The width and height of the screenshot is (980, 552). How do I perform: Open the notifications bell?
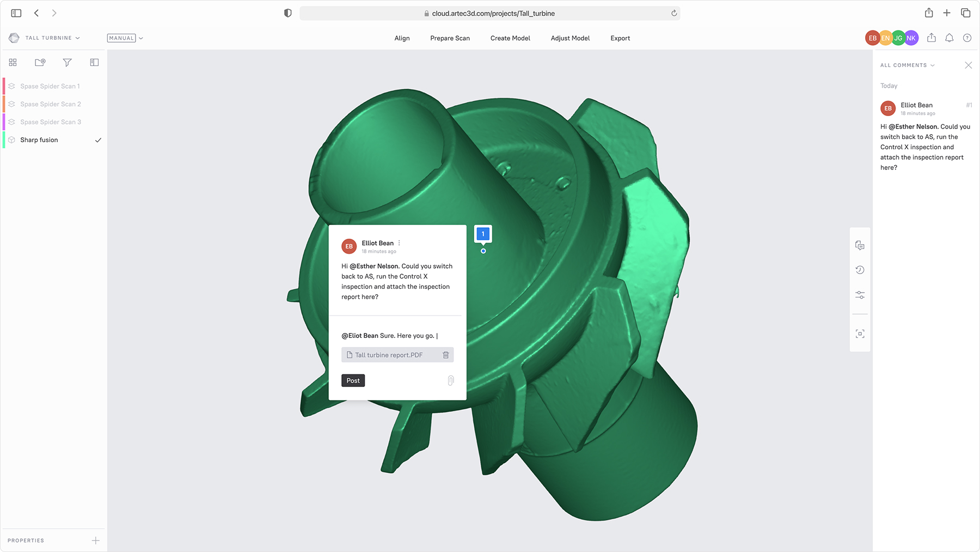949,38
